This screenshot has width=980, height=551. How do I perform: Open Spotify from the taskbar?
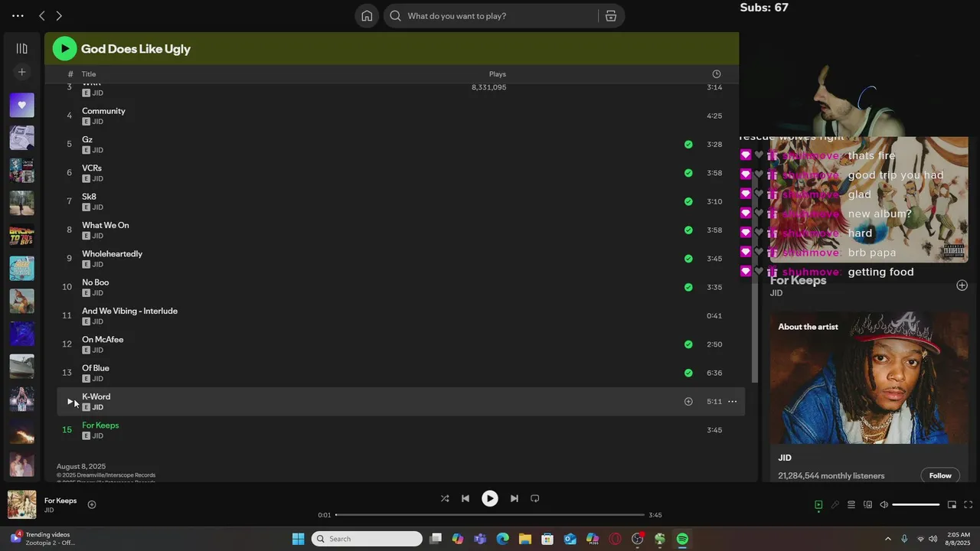(x=682, y=539)
